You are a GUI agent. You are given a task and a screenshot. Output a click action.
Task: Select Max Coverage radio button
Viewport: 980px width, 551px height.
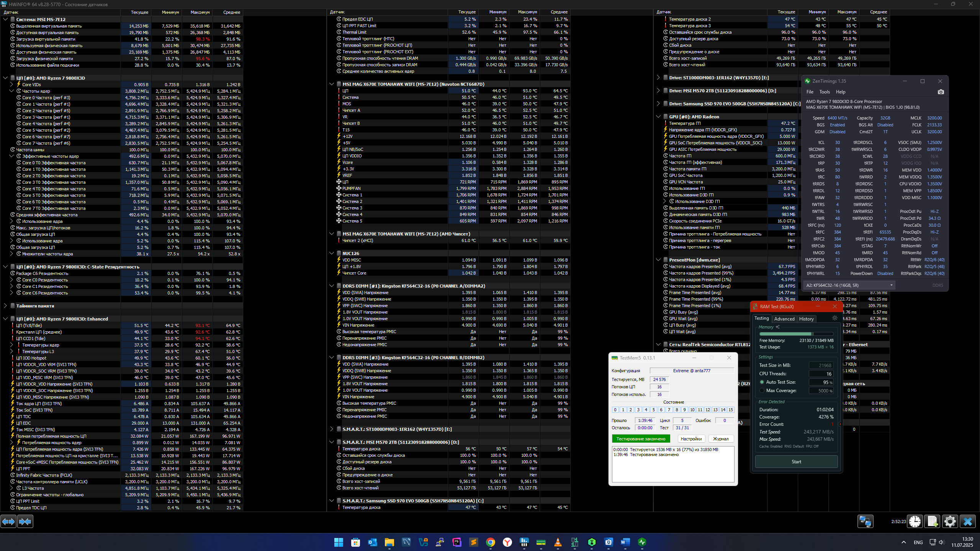[762, 391]
